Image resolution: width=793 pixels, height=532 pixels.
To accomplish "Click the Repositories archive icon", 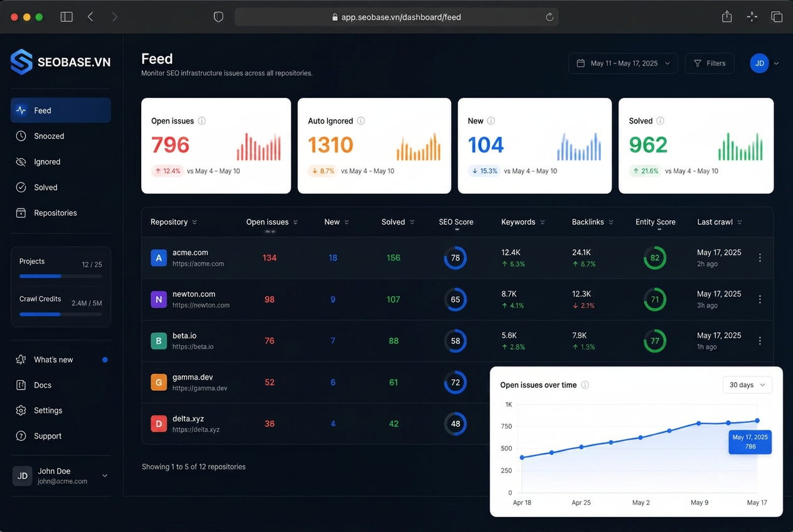I will (x=21, y=213).
